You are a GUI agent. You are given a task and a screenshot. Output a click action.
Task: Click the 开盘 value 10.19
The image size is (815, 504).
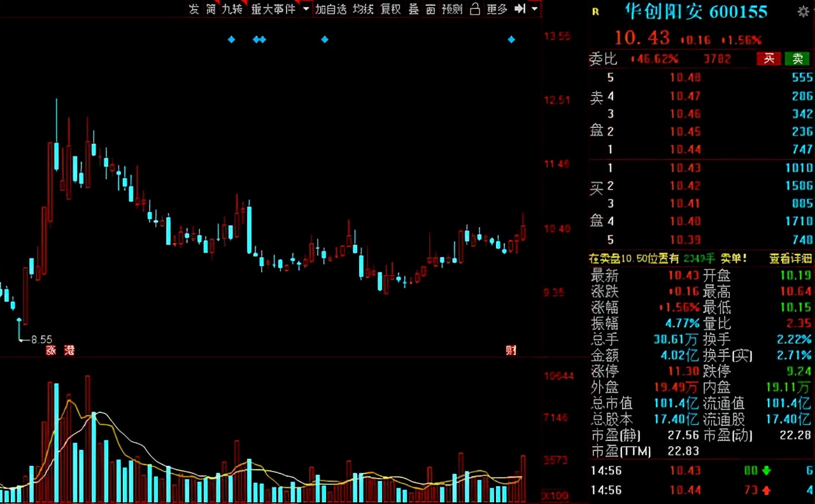[797, 276]
